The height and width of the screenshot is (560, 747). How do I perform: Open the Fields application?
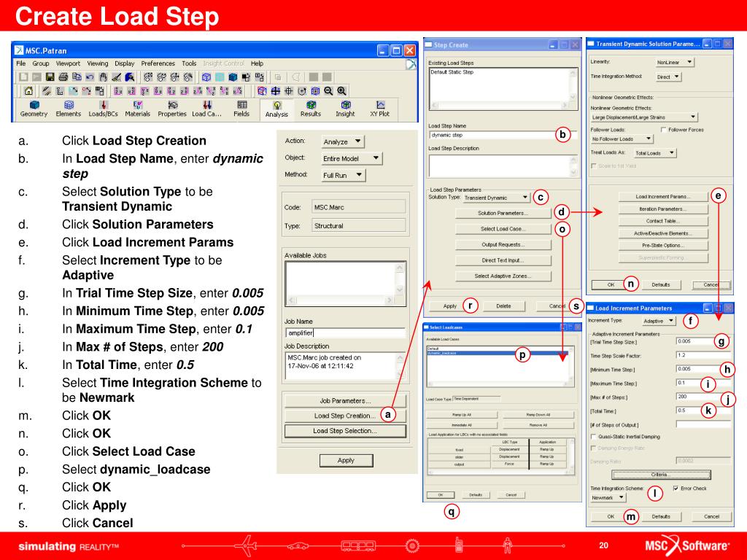pos(241,109)
